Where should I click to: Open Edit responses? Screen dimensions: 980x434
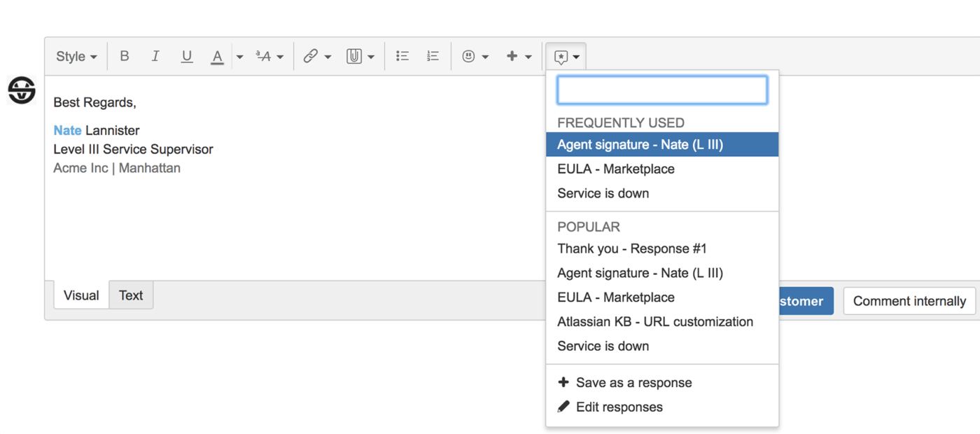pos(662,407)
